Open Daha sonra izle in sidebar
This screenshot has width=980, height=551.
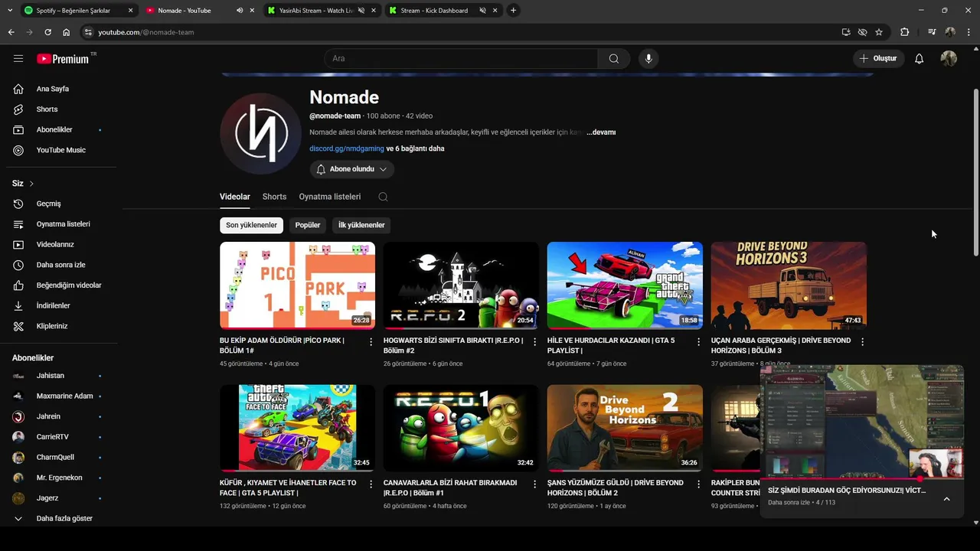(x=61, y=265)
